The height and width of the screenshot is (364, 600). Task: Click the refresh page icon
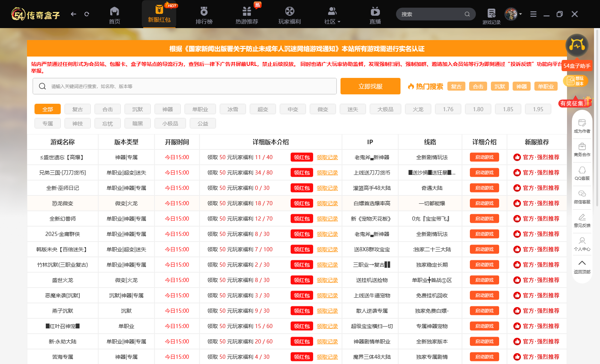coord(87,14)
